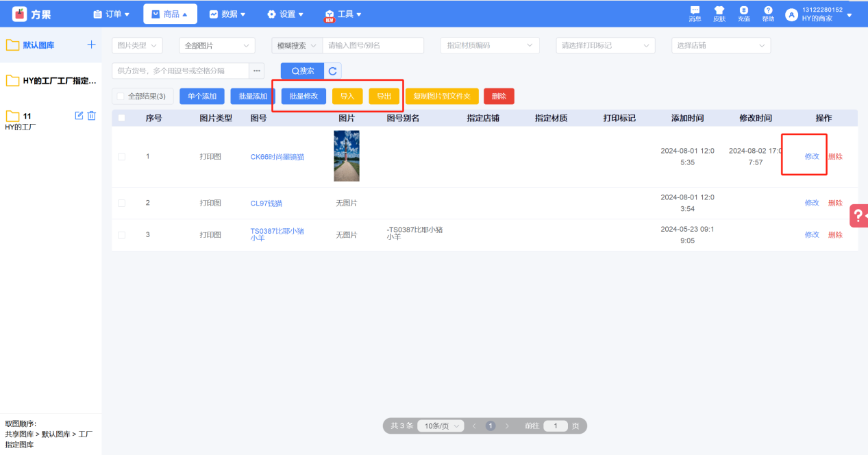Open the 设置 menu
The image size is (868, 455).
pos(285,14)
